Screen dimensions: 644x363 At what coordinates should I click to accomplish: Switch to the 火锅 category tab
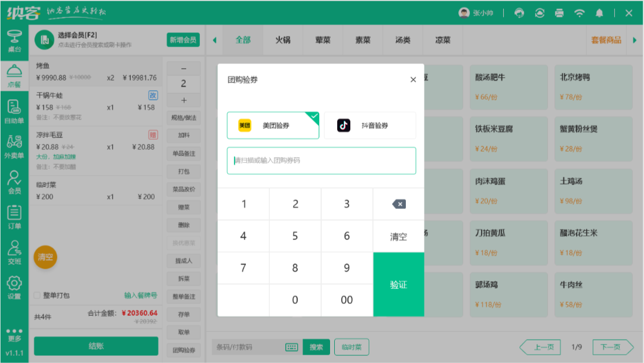pyautogui.click(x=283, y=40)
